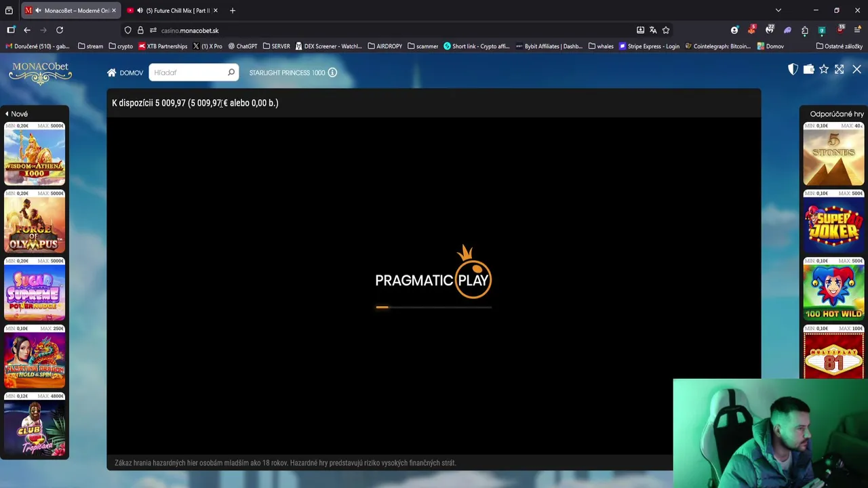868x488 pixels.
Task: Open Wisdom of Athena 1000 game
Action: click(35, 154)
